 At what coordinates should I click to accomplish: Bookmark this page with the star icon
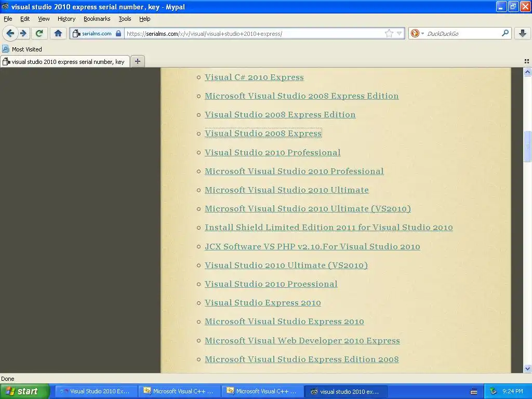pos(389,33)
